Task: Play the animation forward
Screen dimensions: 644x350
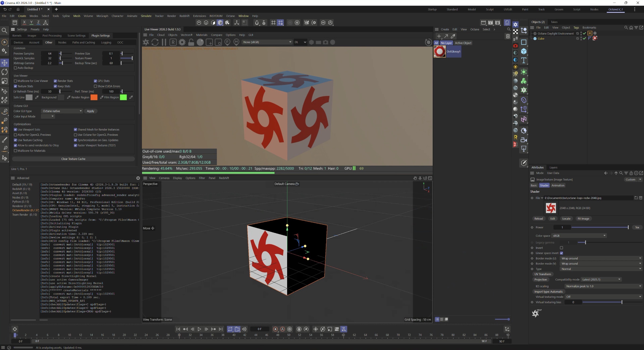Action: click(199, 329)
